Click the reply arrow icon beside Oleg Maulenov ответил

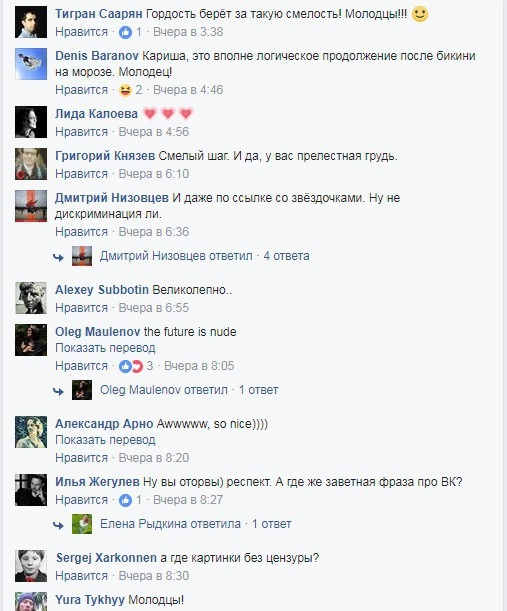(x=58, y=391)
